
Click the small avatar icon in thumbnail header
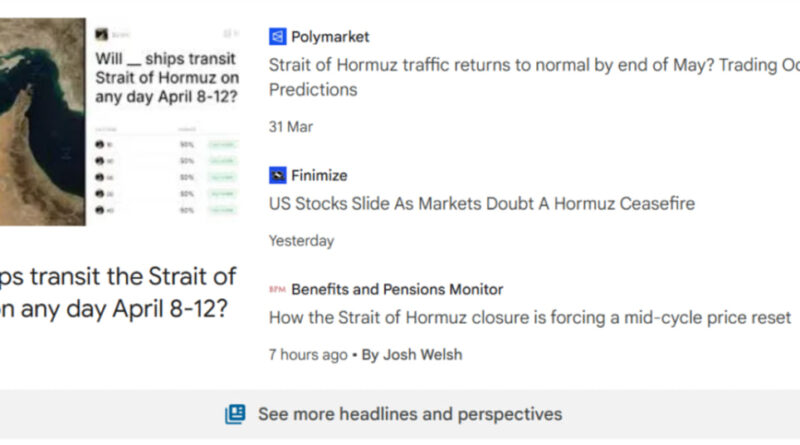coord(101,33)
